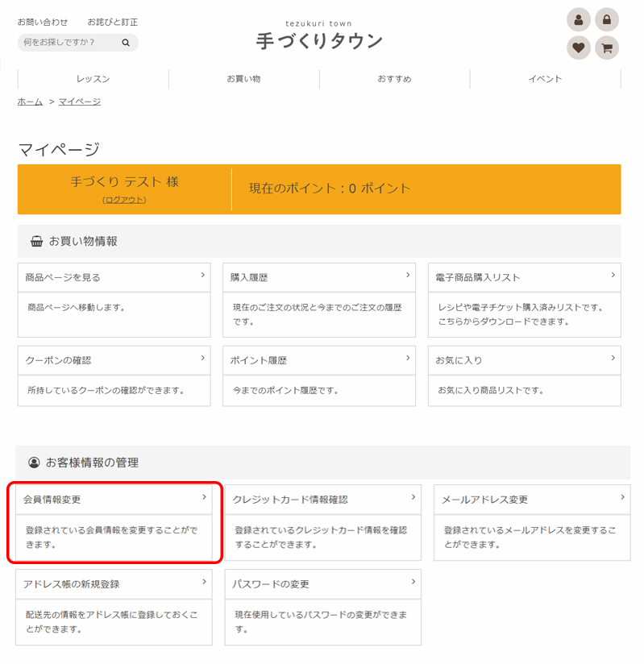
Task: Click the search box 何をお探しですか？
Action: tap(69, 43)
